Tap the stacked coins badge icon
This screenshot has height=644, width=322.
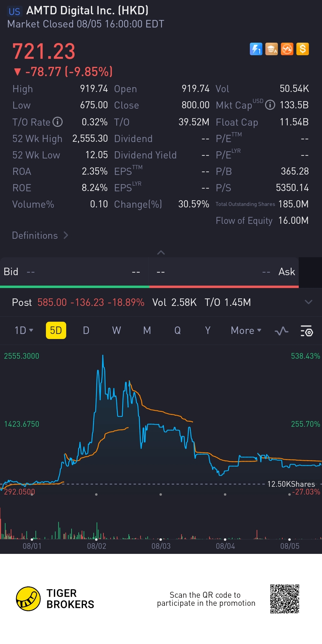tap(272, 49)
